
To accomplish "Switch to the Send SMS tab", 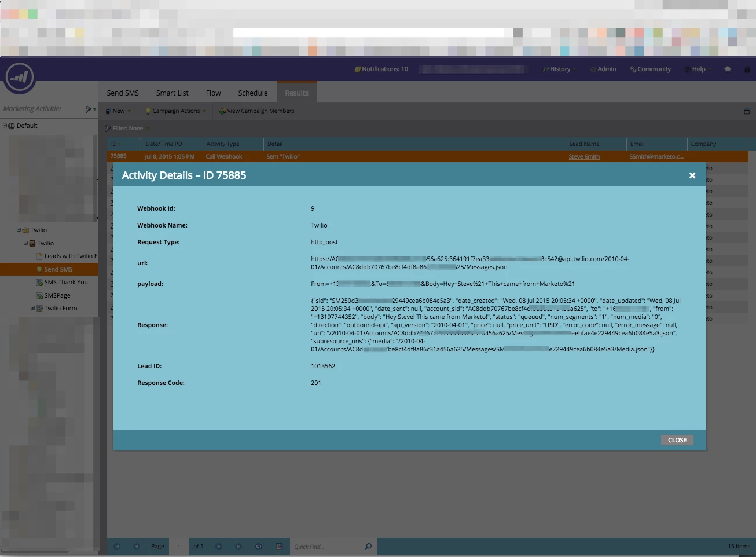I will (x=123, y=93).
